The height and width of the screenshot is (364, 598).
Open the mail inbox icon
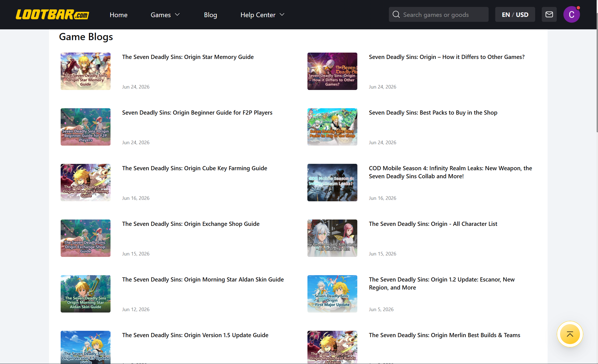point(549,14)
